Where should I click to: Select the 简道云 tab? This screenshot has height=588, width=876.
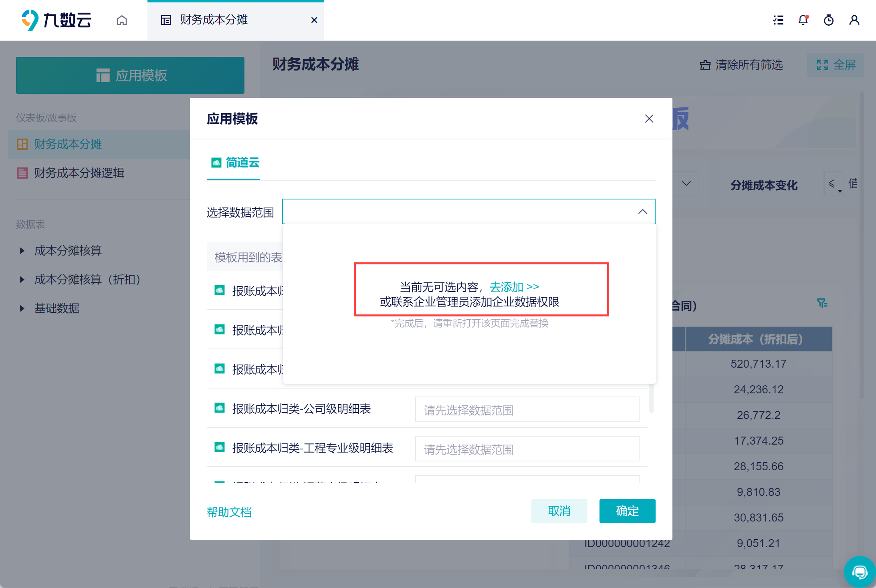pyautogui.click(x=235, y=163)
